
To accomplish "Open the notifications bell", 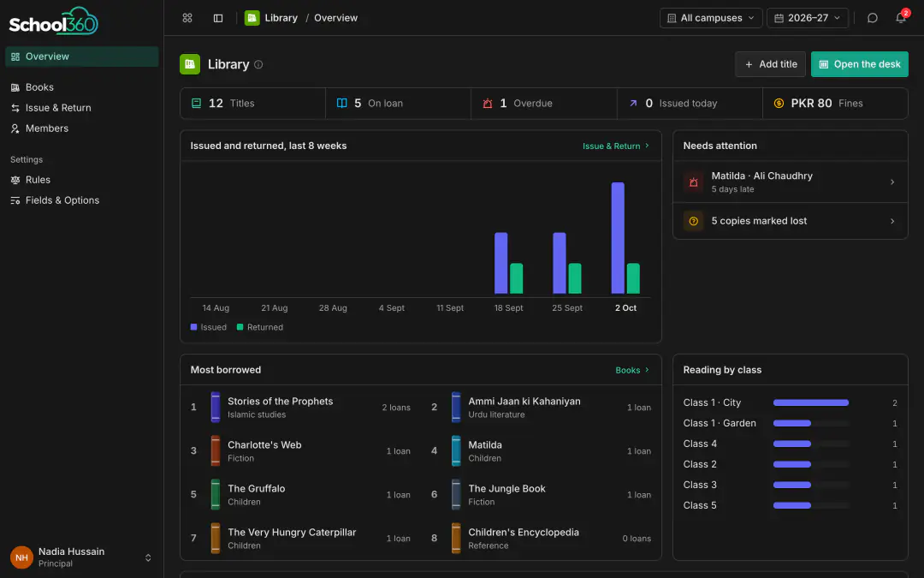I will tap(901, 18).
